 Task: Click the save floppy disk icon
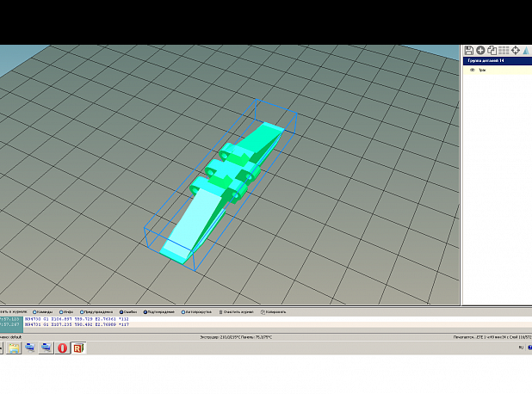(469, 50)
